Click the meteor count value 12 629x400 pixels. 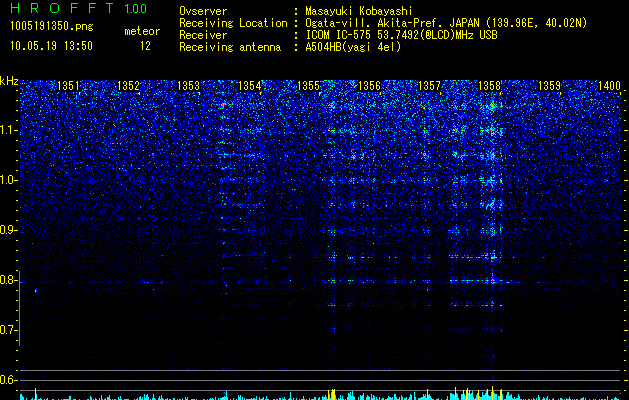[145, 46]
